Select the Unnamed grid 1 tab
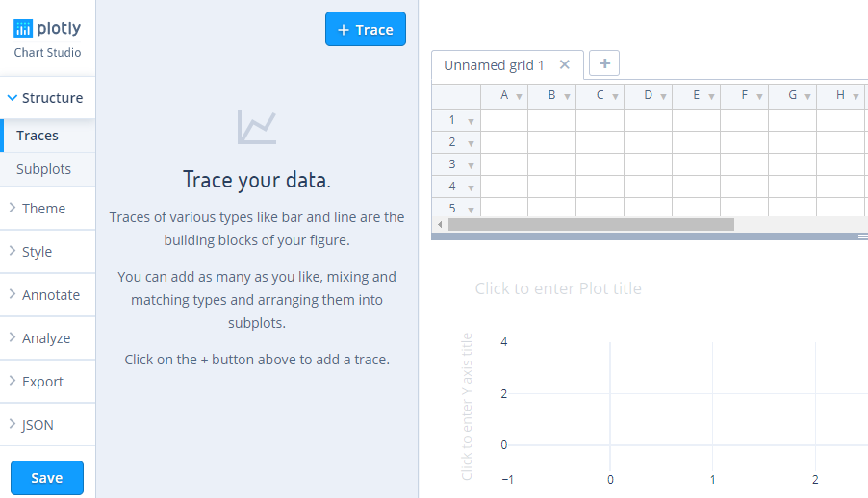The width and height of the screenshot is (868, 498). point(494,65)
